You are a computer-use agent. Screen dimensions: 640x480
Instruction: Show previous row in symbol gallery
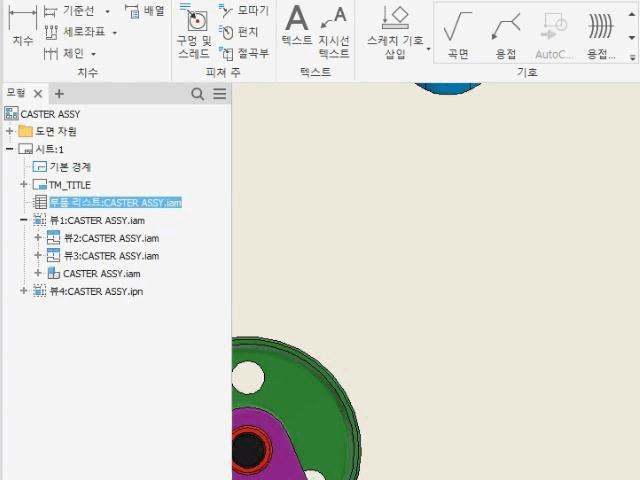(x=632, y=14)
